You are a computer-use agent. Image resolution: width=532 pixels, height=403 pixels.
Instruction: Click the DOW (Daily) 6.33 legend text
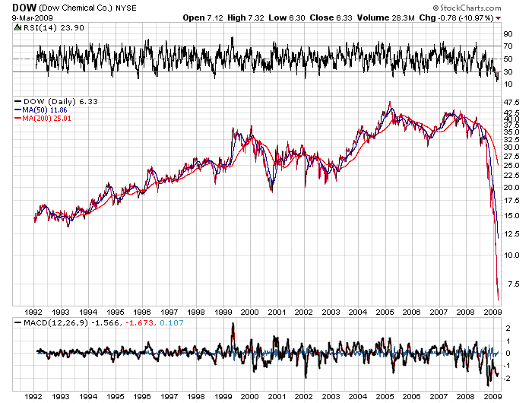coord(60,102)
